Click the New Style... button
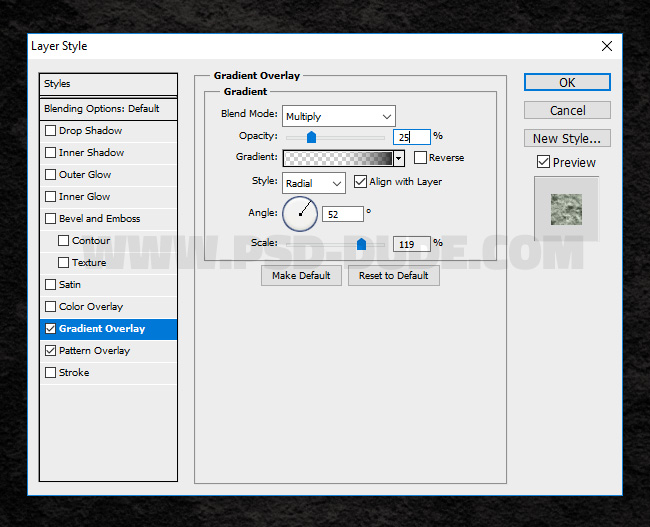The width and height of the screenshot is (650, 527). pyautogui.click(x=567, y=138)
